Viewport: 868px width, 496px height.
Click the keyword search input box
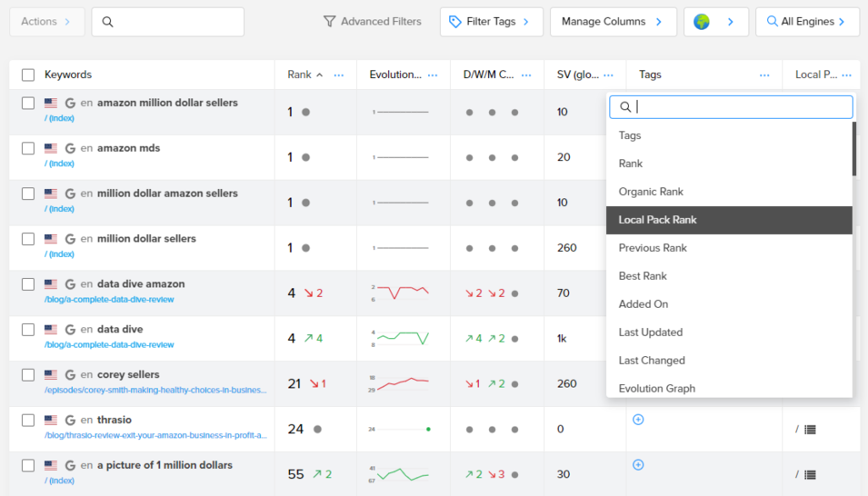[x=168, y=21]
